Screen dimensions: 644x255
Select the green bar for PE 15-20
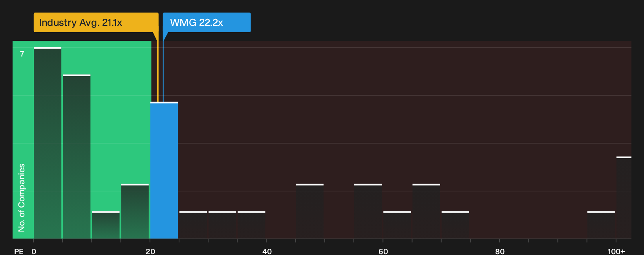(135, 211)
